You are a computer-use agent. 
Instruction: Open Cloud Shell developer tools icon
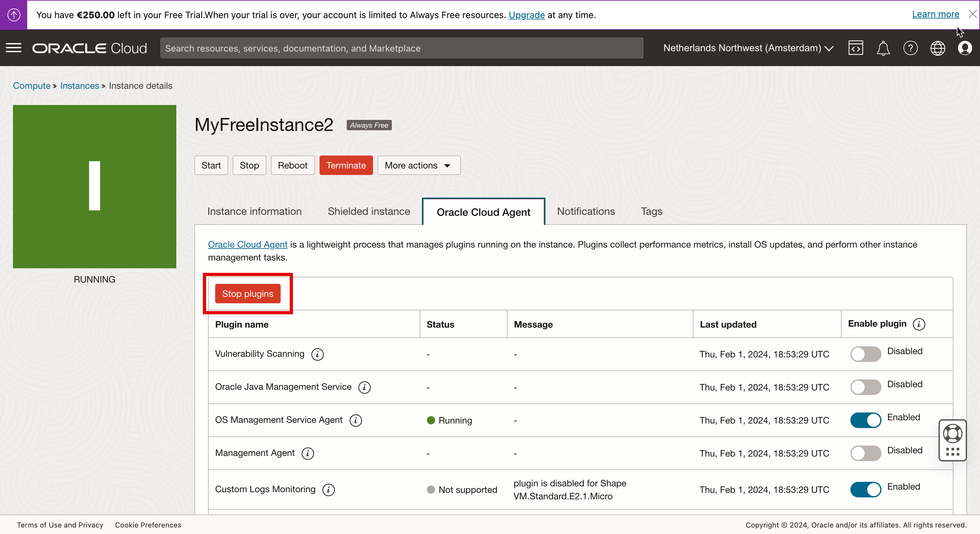[x=856, y=48]
